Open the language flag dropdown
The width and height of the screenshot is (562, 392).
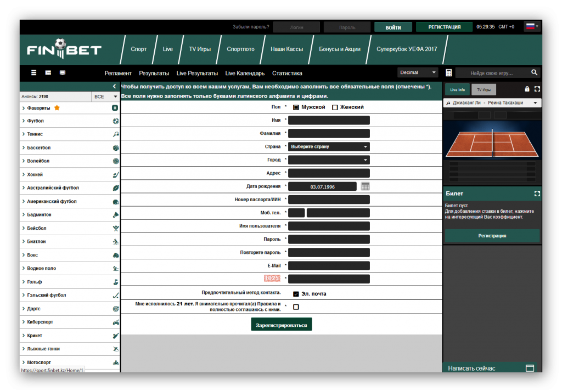pos(532,26)
